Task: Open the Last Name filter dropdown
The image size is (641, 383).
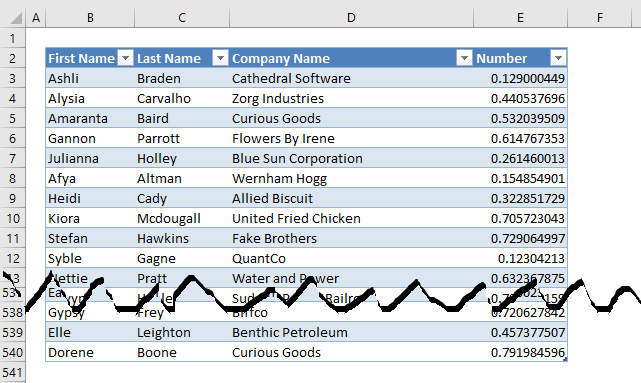Action: pyautogui.click(x=220, y=58)
